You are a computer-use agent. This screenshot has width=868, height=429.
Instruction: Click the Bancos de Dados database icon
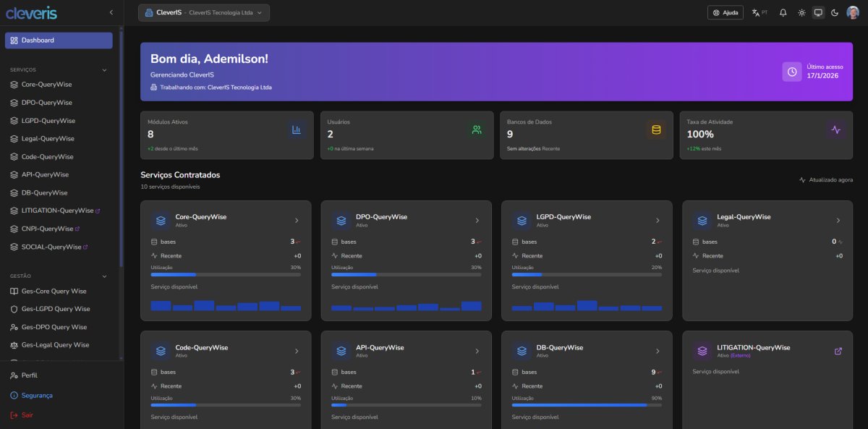point(656,130)
